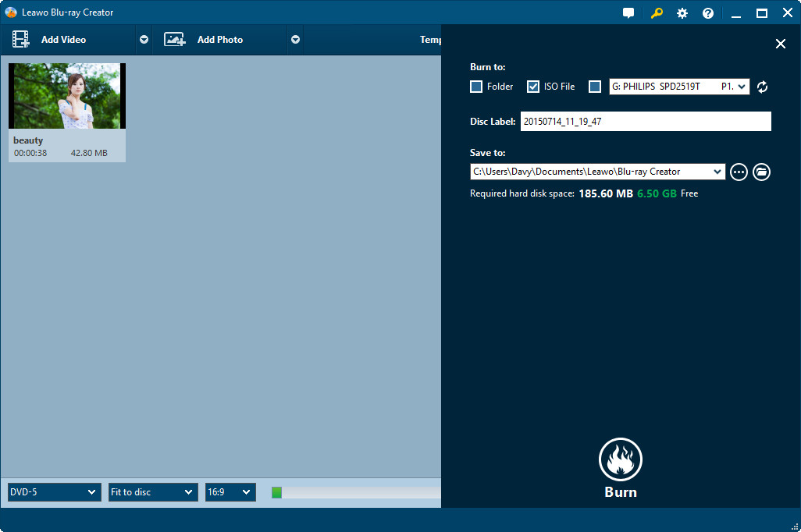Select the beauty video thumbnail
The width and height of the screenshot is (801, 532).
tap(67, 96)
